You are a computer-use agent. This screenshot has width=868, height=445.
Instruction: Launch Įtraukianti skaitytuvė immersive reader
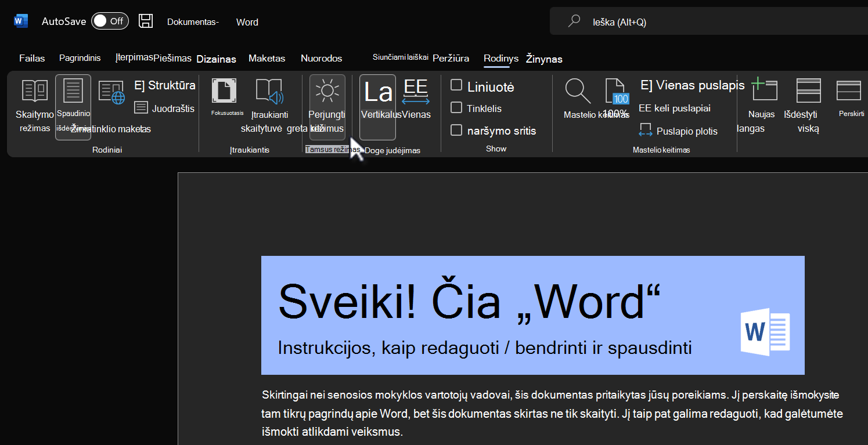(x=268, y=92)
